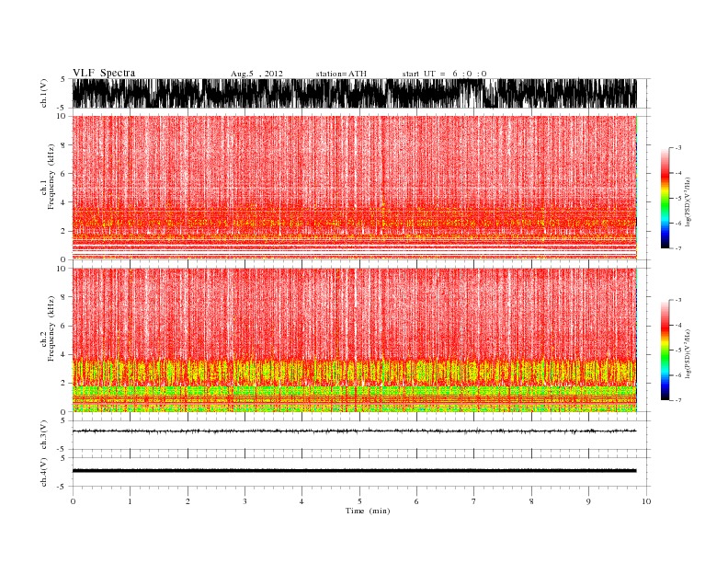Click the "-5" tick on ch.2 color bar

click(677, 350)
